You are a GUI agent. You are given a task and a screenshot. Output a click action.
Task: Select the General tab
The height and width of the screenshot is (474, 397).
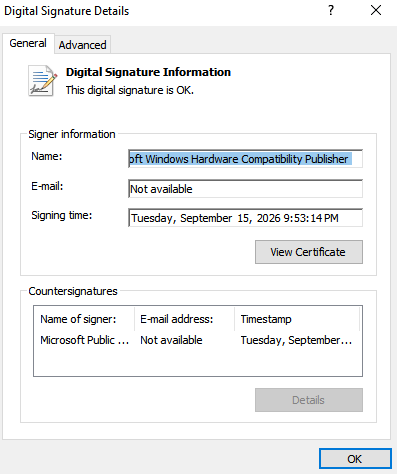[28, 43]
